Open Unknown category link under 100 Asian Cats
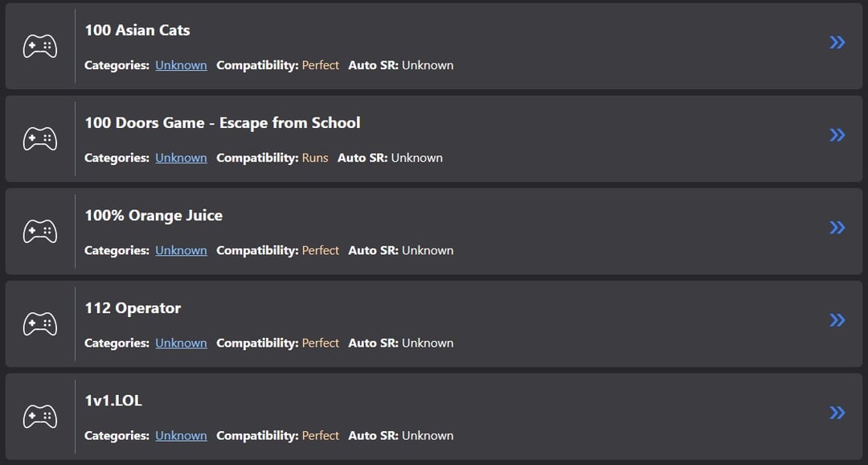 coord(181,65)
